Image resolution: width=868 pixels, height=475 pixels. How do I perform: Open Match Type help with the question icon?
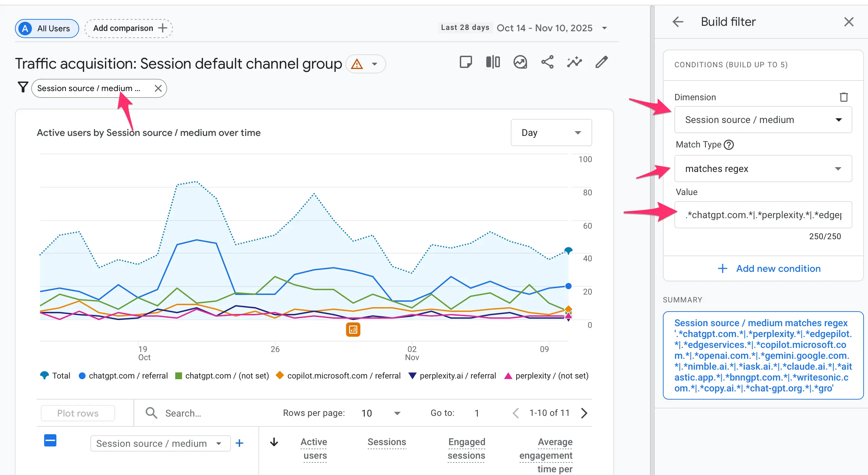pos(728,145)
